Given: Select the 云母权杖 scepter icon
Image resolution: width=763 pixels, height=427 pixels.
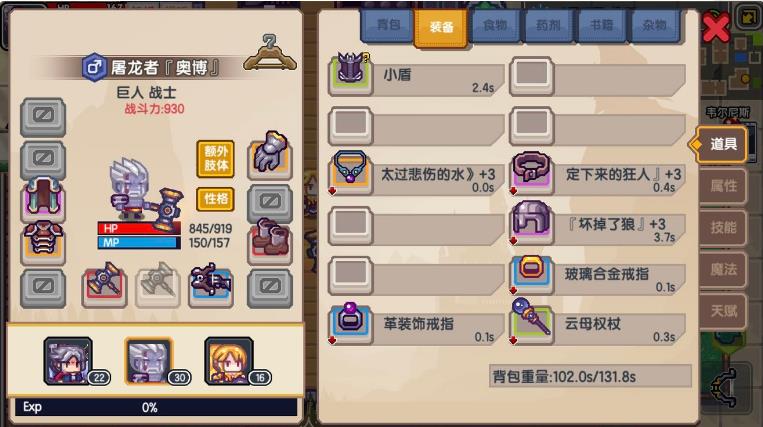Looking at the screenshot, I should click(532, 323).
